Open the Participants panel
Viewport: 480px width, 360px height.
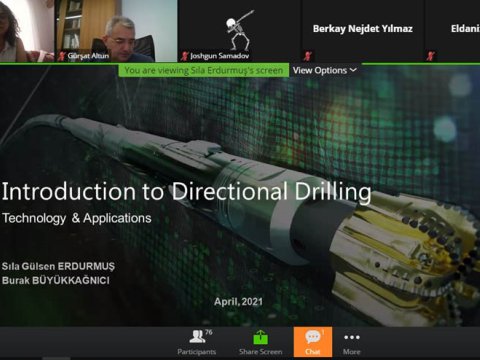point(197,342)
